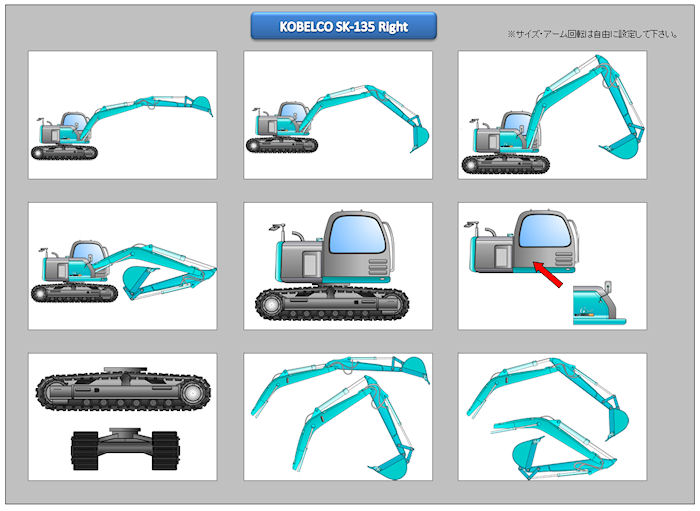Screen dimensions: 700x511
Task: Select the undercarriage front view with black tracks
Action: click(125, 449)
